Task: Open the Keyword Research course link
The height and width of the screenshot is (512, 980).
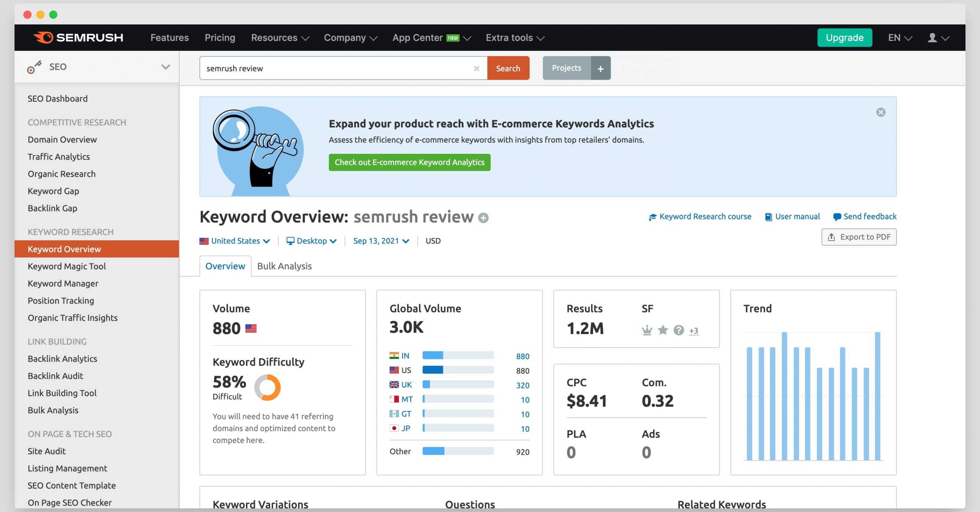Action: click(700, 217)
